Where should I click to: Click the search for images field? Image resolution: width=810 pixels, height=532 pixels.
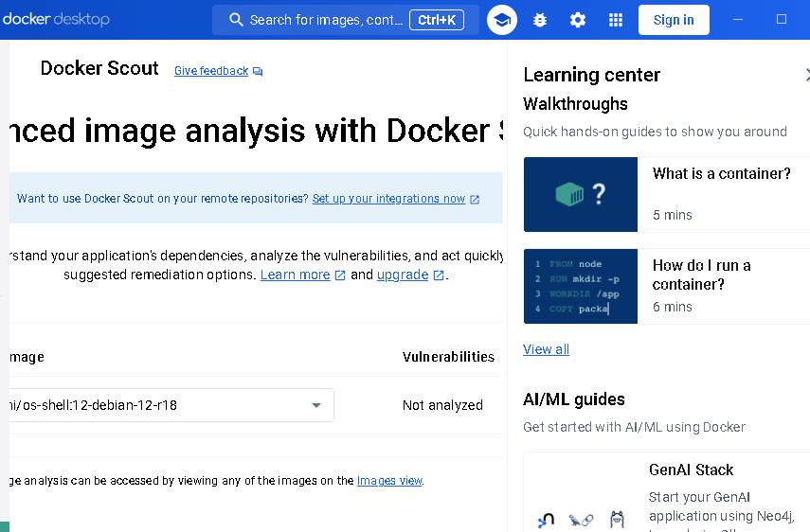click(346, 20)
